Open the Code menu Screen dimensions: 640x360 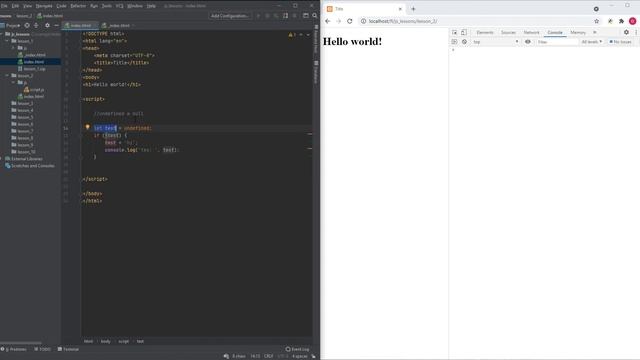click(61, 6)
